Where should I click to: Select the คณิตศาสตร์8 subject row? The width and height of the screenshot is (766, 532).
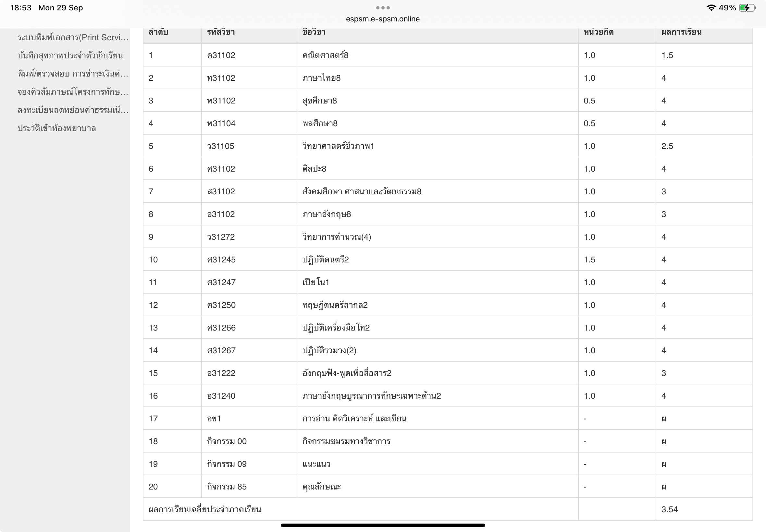[x=325, y=55]
